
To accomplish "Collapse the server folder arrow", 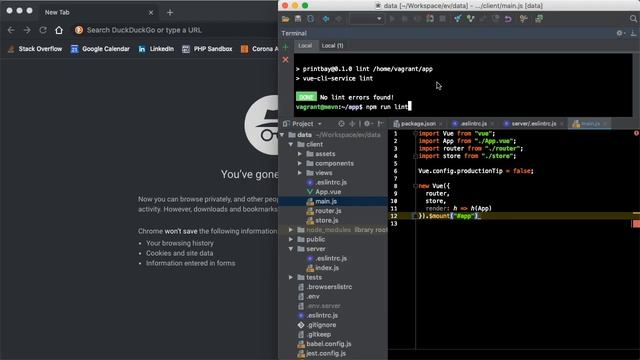I will pos(291,249).
